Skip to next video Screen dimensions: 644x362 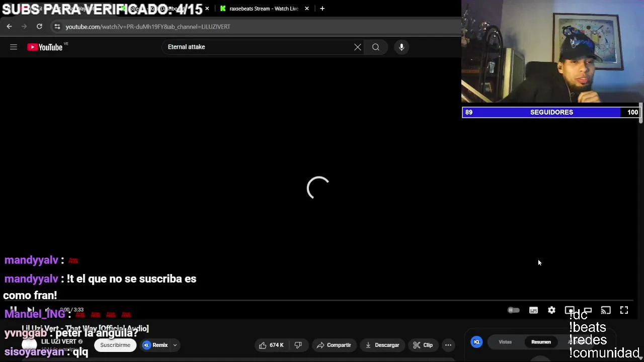[31, 310]
